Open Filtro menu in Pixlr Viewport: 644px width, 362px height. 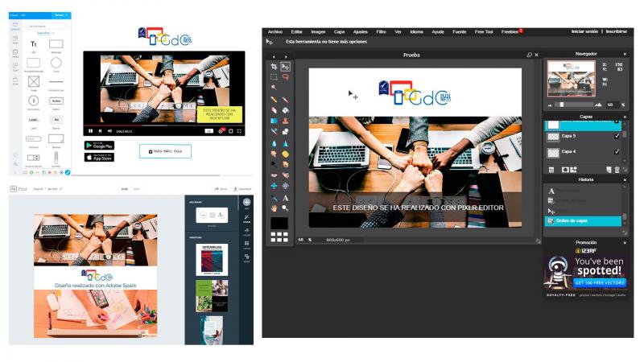point(381,31)
